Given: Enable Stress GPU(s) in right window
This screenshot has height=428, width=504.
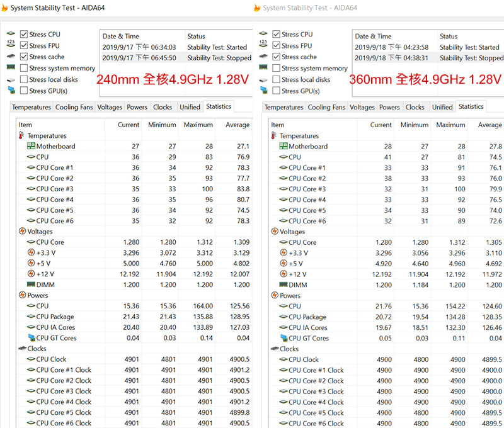Looking at the screenshot, I should click(276, 91).
